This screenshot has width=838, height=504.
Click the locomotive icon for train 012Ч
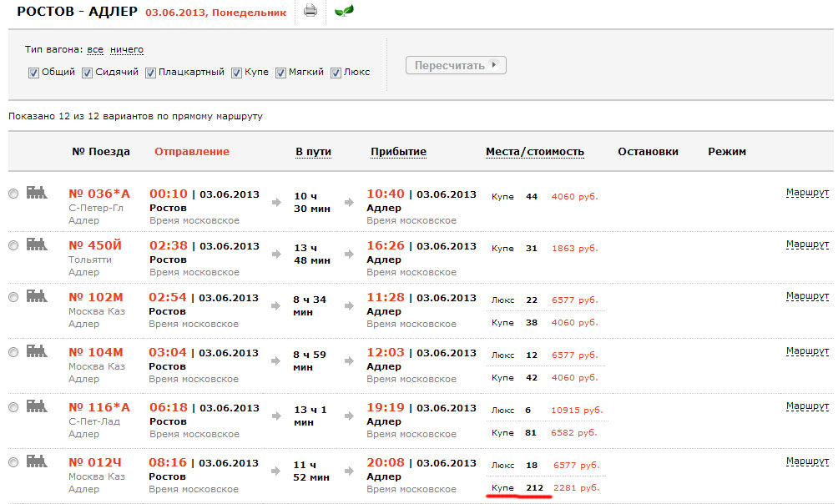click(x=38, y=461)
